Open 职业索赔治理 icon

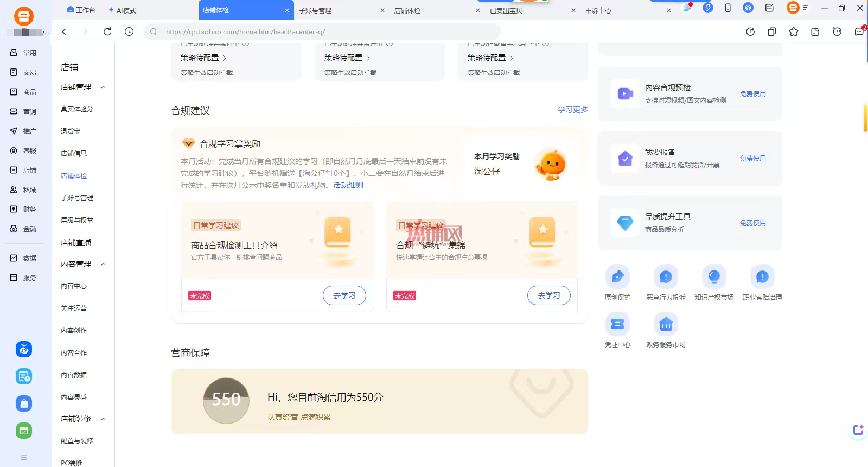[762, 277]
